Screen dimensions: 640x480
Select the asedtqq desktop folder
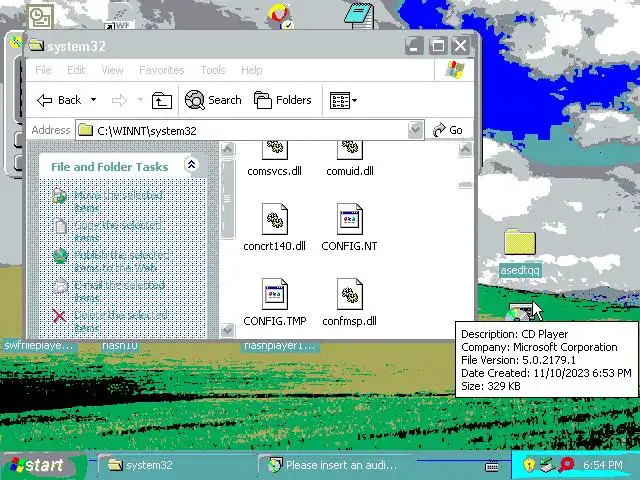click(x=520, y=252)
